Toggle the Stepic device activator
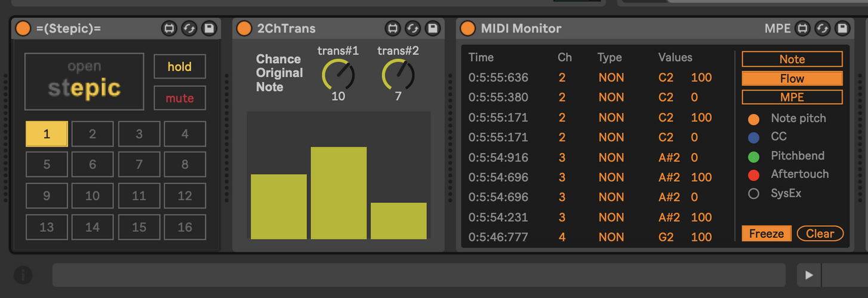868x298 pixels. (23, 28)
